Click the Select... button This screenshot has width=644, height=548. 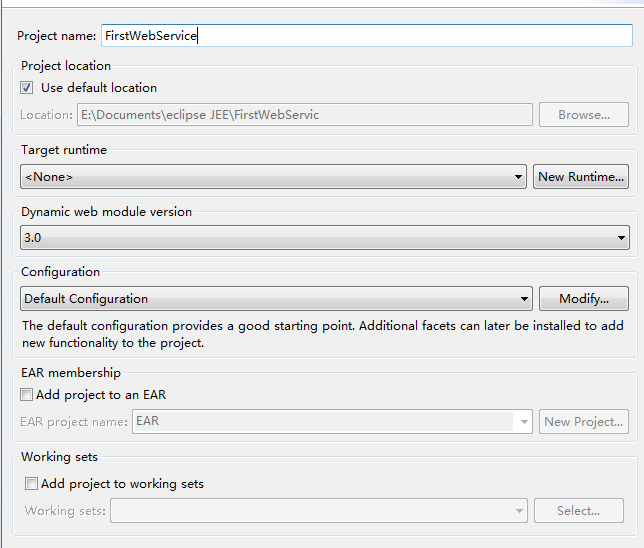point(579,511)
